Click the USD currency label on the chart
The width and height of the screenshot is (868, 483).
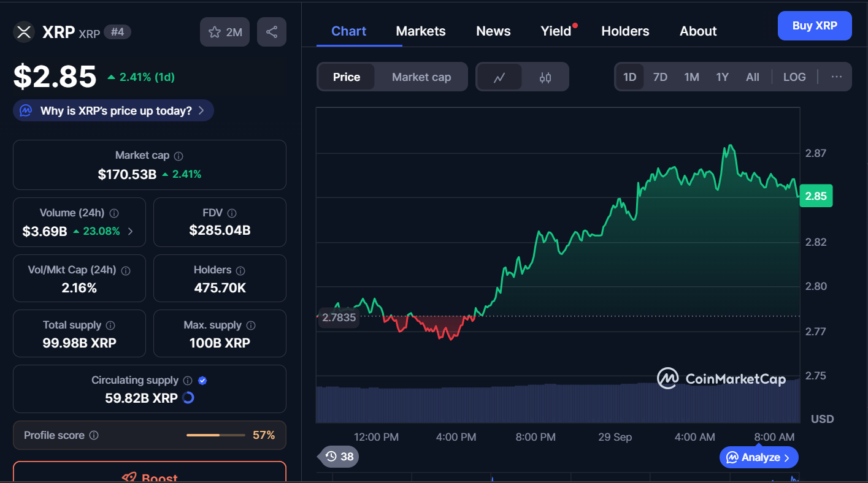[822, 419]
